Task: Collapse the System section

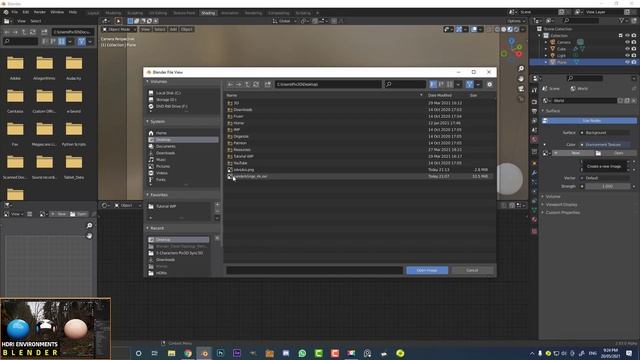Action: pos(148,122)
